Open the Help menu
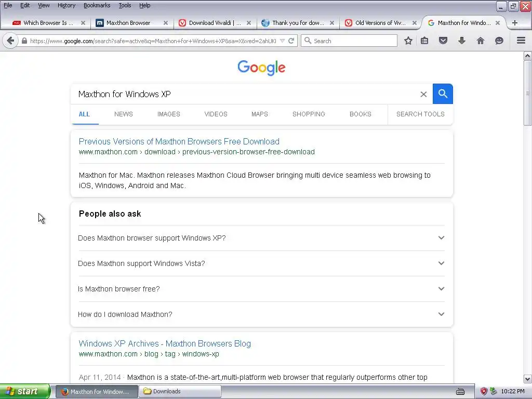Image resolution: width=532 pixels, height=399 pixels. pyautogui.click(x=145, y=5)
